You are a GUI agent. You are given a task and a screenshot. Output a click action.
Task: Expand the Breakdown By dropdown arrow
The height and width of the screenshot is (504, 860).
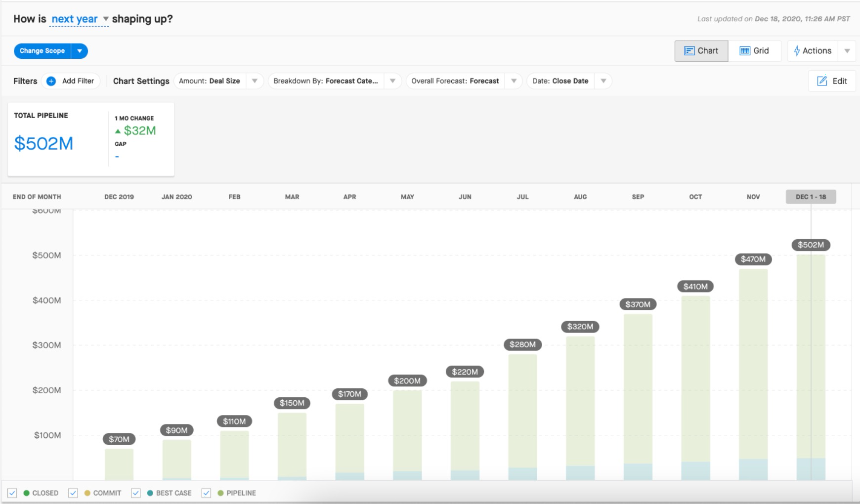coord(392,81)
